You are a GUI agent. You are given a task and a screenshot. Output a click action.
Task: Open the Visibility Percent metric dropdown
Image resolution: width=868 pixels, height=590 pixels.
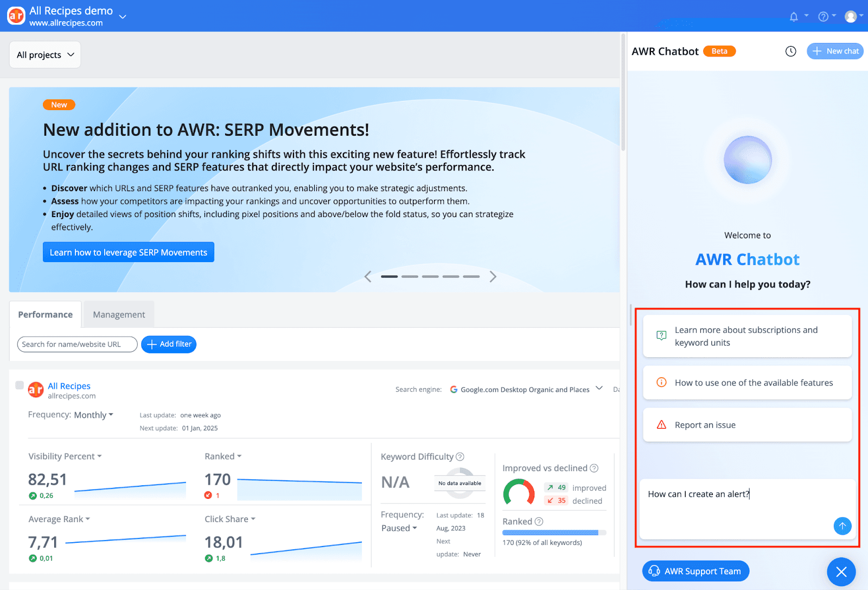point(65,456)
